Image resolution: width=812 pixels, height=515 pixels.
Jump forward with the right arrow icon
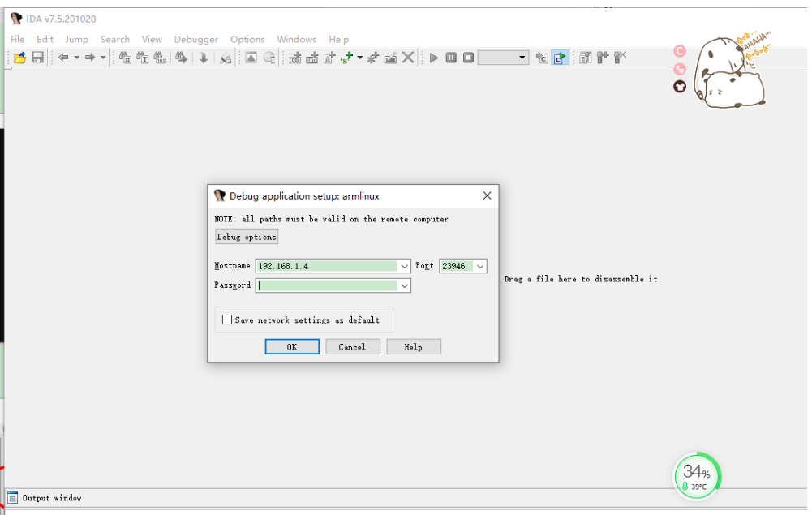pyautogui.click(x=90, y=58)
